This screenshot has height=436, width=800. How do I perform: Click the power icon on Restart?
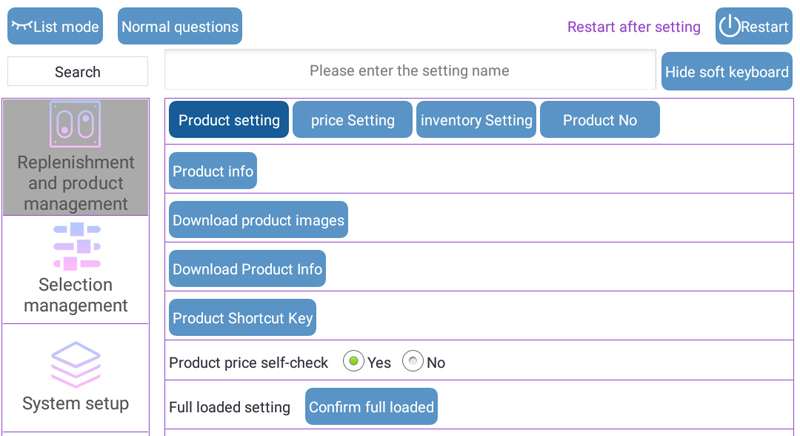[730, 26]
